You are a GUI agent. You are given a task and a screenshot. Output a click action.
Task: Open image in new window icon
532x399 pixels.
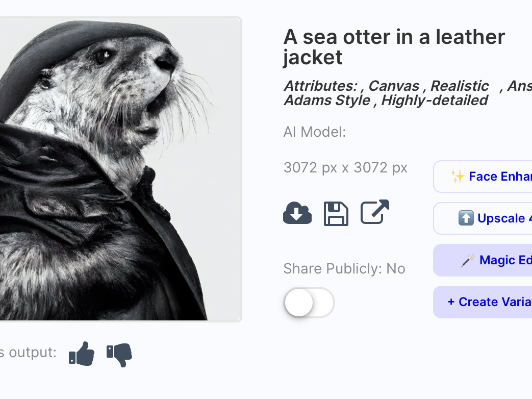374,212
